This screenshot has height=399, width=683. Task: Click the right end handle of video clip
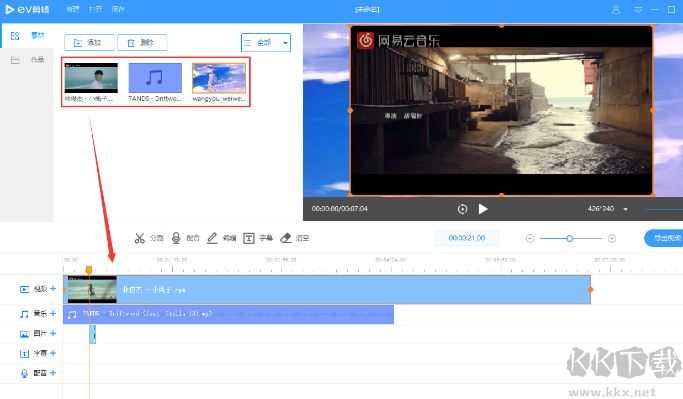click(x=591, y=289)
